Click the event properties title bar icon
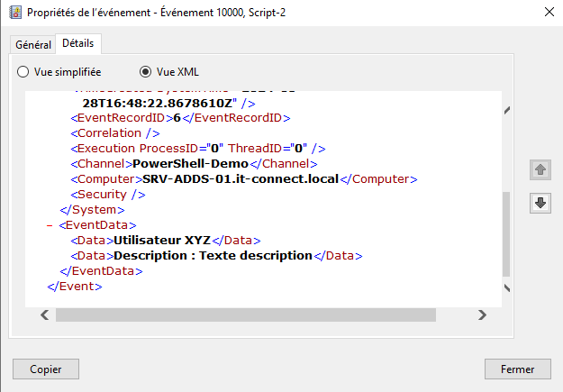563x392 pixels. [14, 13]
